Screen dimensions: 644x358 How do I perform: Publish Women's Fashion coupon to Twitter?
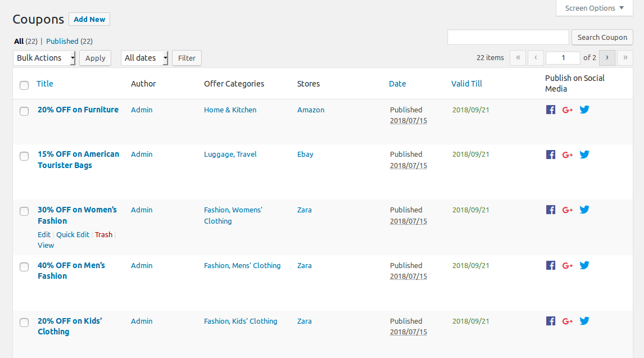coord(584,210)
